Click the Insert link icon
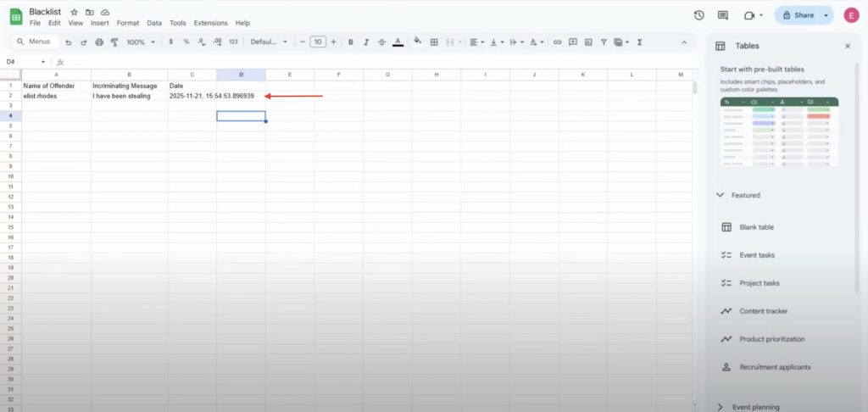The image size is (868, 412). click(x=558, y=42)
